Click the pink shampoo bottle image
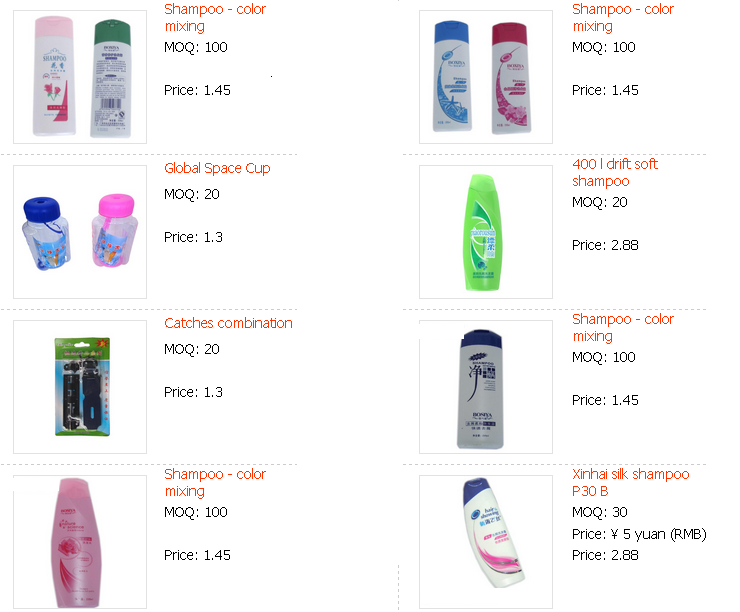 (80, 542)
